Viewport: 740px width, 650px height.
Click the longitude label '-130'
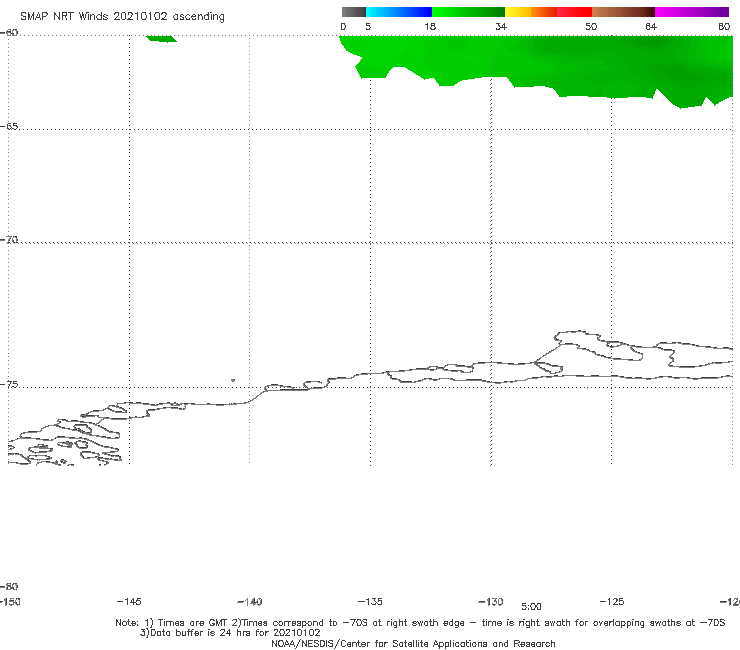point(491,602)
